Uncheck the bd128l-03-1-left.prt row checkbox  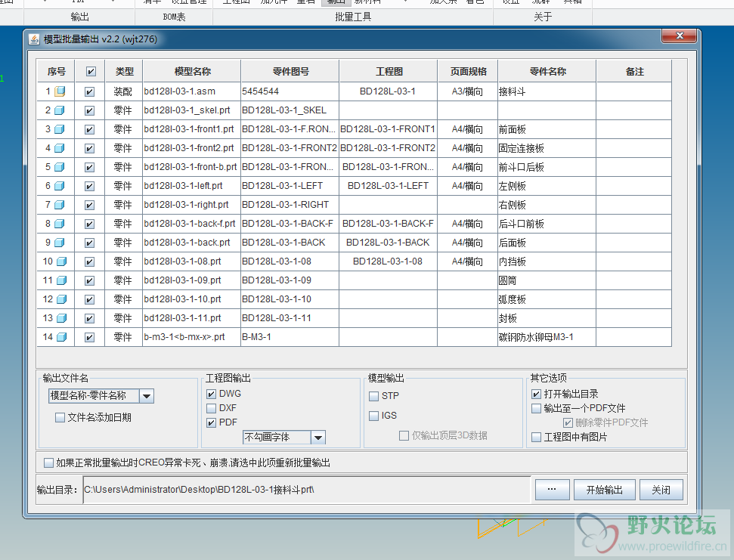[x=89, y=186]
